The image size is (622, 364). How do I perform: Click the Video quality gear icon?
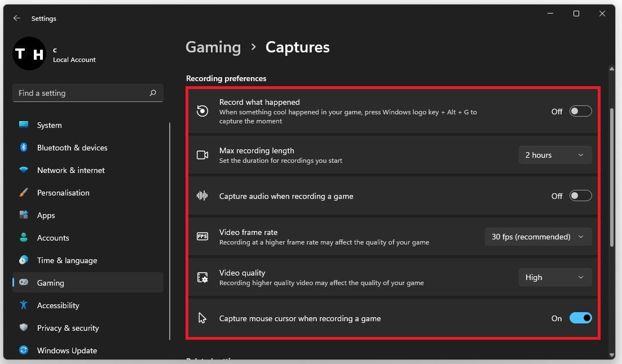[202, 277]
